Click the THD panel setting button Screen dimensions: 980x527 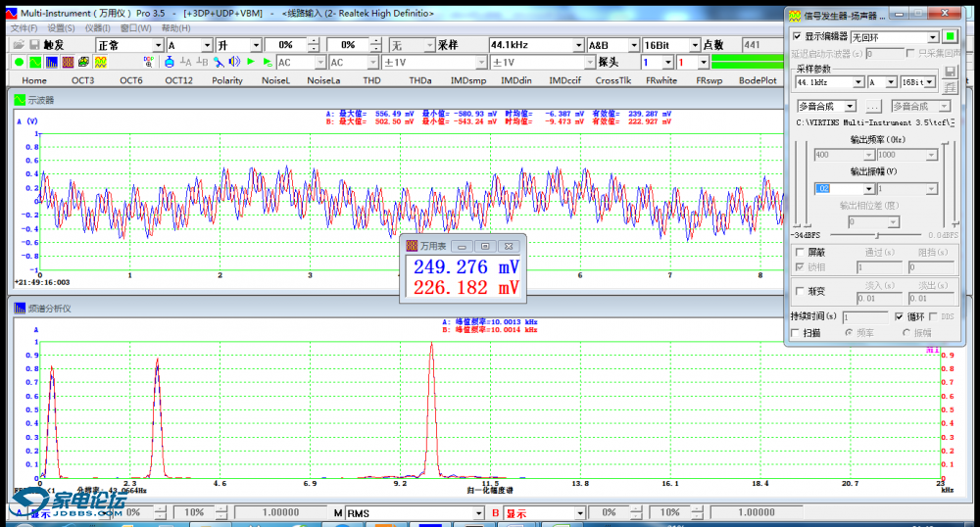pos(371,80)
